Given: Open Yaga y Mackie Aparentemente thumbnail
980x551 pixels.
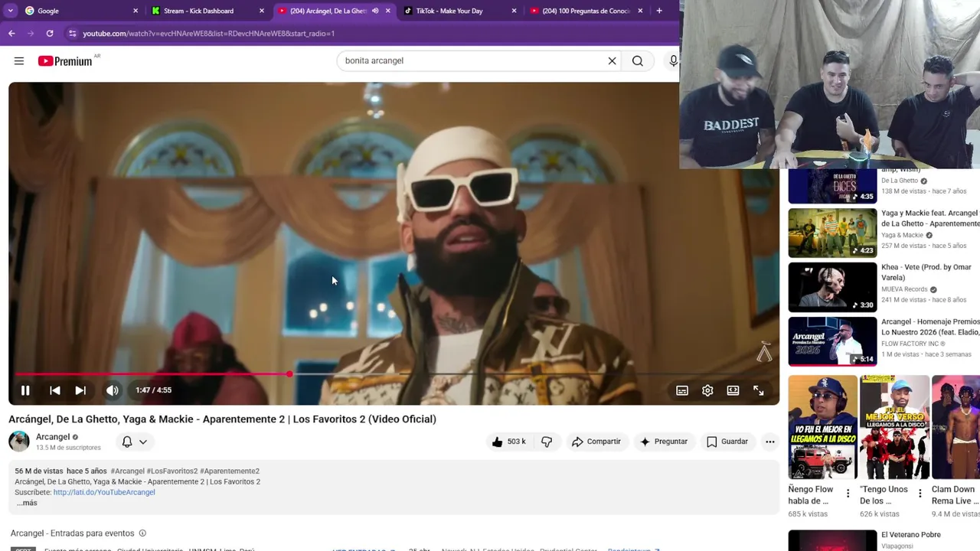Looking at the screenshot, I should pyautogui.click(x=832, y=233).
